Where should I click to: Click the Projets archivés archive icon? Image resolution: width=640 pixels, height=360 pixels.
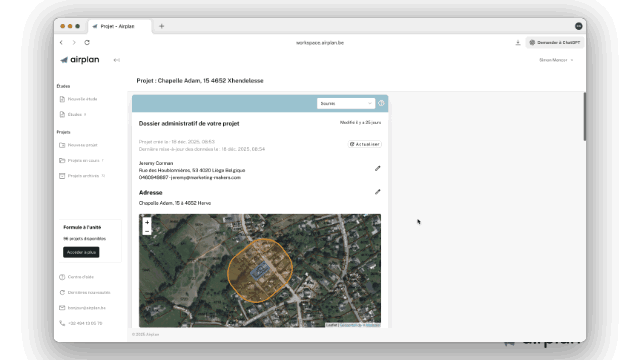[62, 176]
